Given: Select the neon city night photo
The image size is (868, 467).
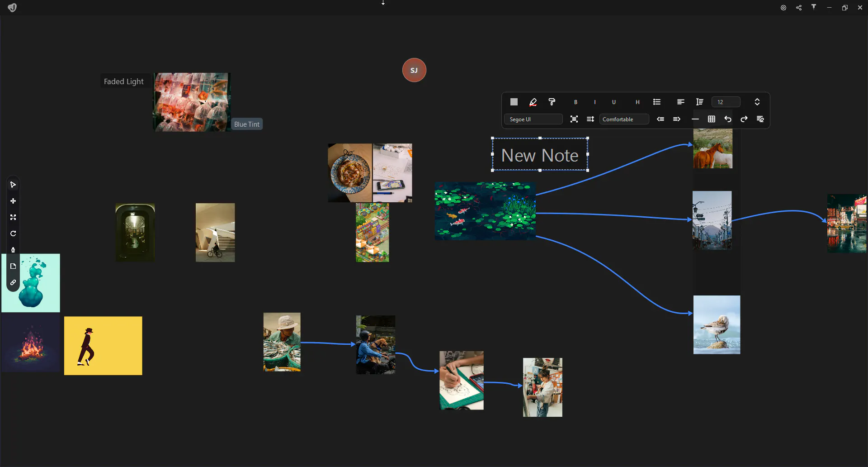Looking at the screenshot, I should click(847, 224).
